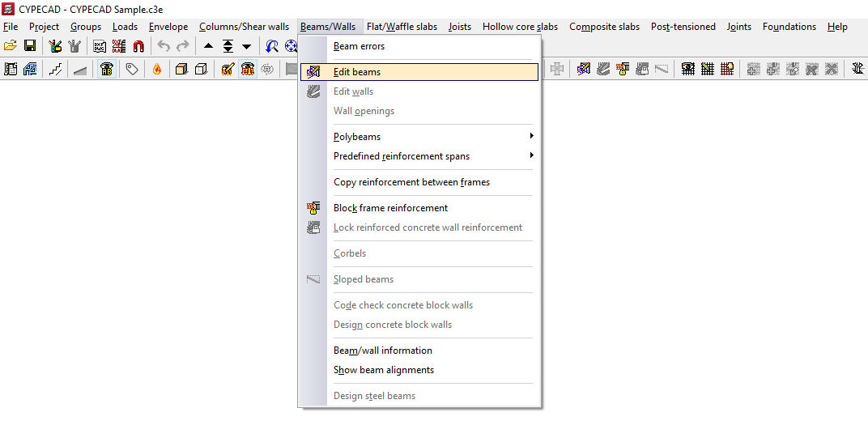Click the solid shaded cube icon

[181, 69]
